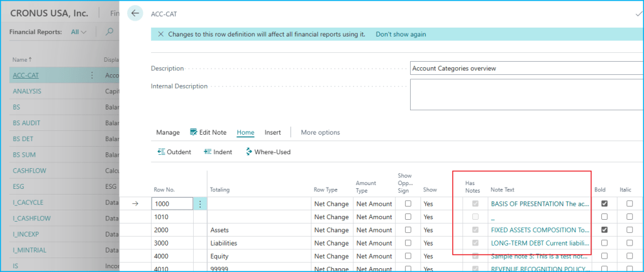Open the ACC-CAT list row options menu
This screenshot has height=272, width=644.
tap(92, 76)
